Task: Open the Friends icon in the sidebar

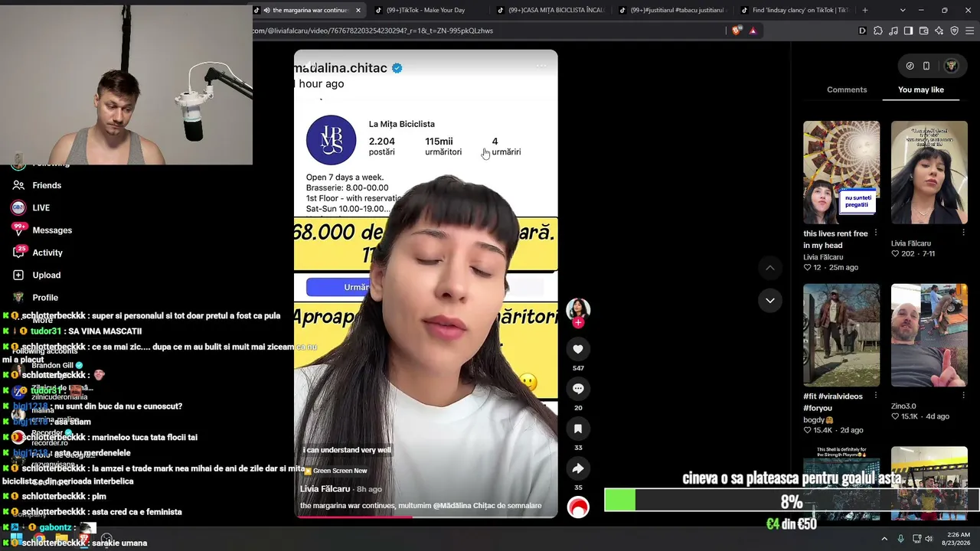Action: (18, 185)
